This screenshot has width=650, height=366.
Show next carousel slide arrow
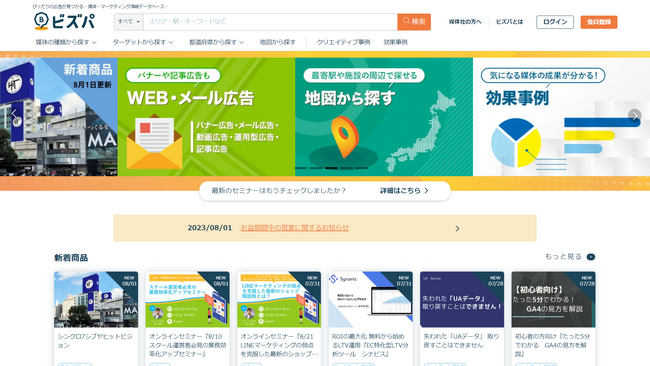coord(634,115)
